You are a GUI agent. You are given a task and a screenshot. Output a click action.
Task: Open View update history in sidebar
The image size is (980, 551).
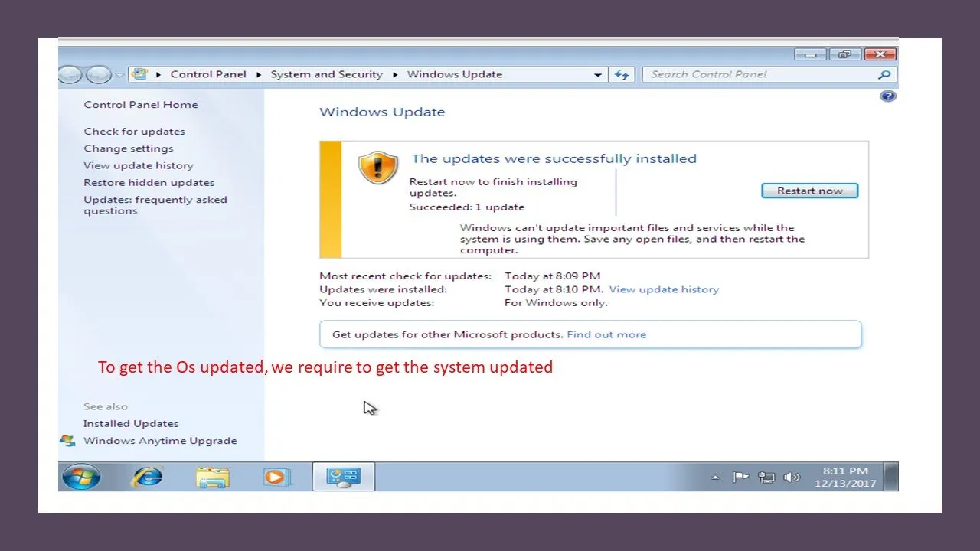click(139, 165)
